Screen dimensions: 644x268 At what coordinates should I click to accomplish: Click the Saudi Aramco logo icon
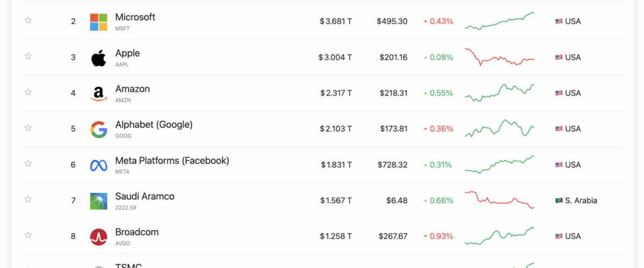pyautogui.click(x=99, y=201)
